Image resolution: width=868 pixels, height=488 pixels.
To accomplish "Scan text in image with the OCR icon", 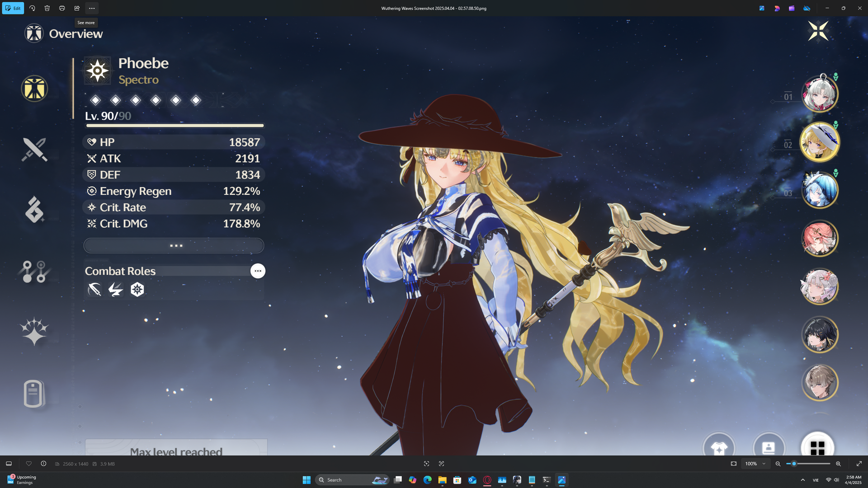I will [x=441, y=464].
